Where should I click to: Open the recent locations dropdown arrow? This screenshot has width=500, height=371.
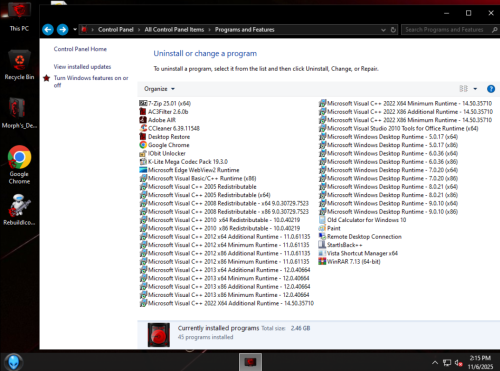tap(75, 30)
